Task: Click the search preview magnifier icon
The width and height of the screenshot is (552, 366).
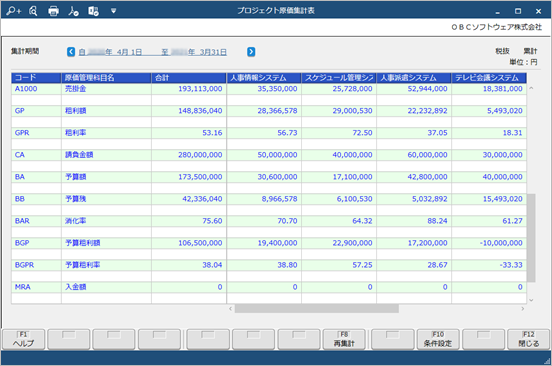Action: 33,11
